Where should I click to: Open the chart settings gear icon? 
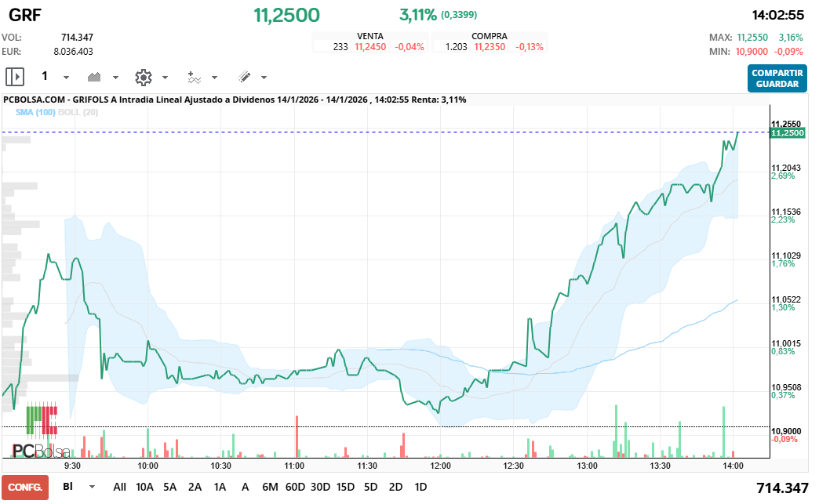(x=143, y=77)
